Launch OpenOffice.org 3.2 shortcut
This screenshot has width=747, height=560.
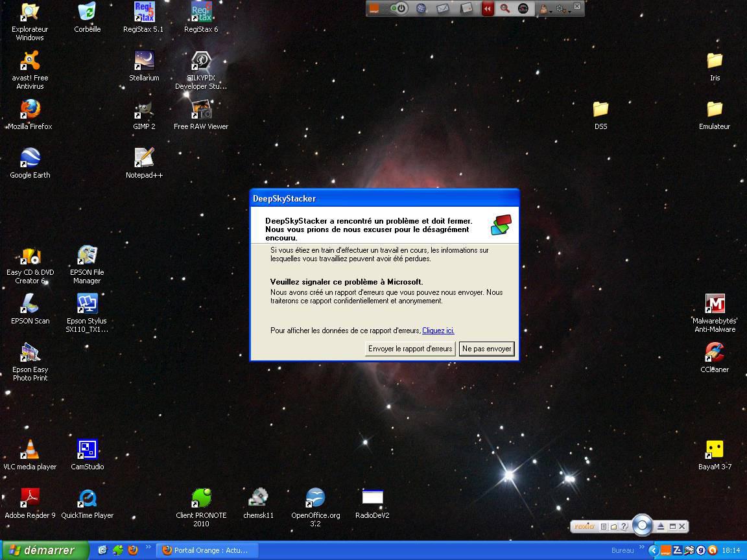[x=315, y=507]
